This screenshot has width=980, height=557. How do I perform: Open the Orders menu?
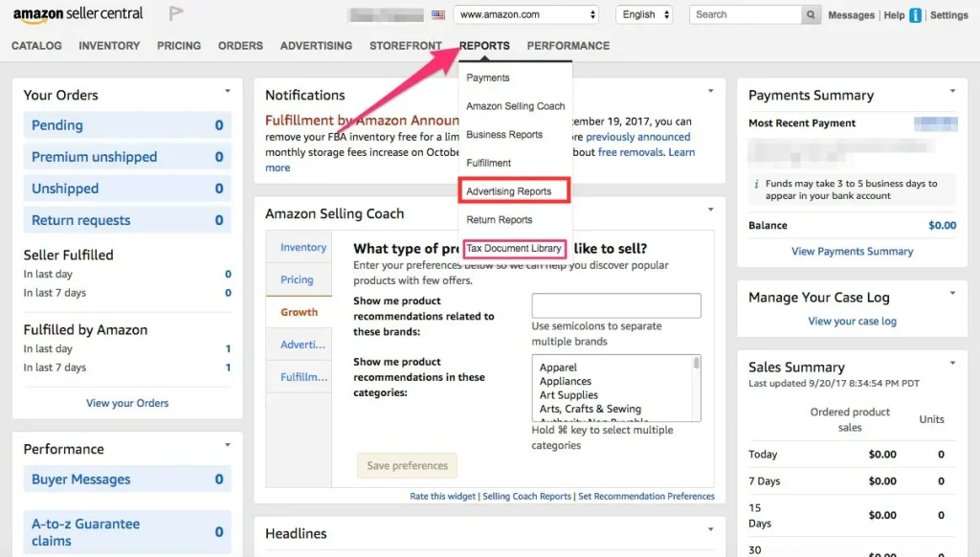coord(240,46)
